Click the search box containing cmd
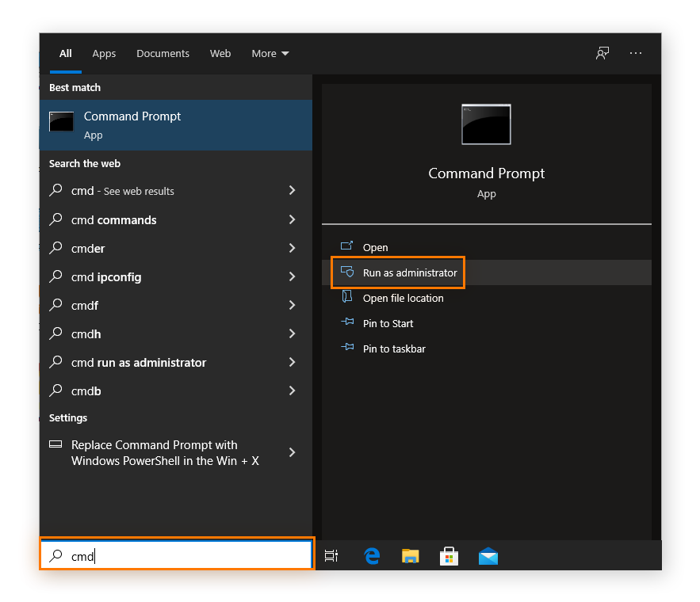 tap(177, 554)
